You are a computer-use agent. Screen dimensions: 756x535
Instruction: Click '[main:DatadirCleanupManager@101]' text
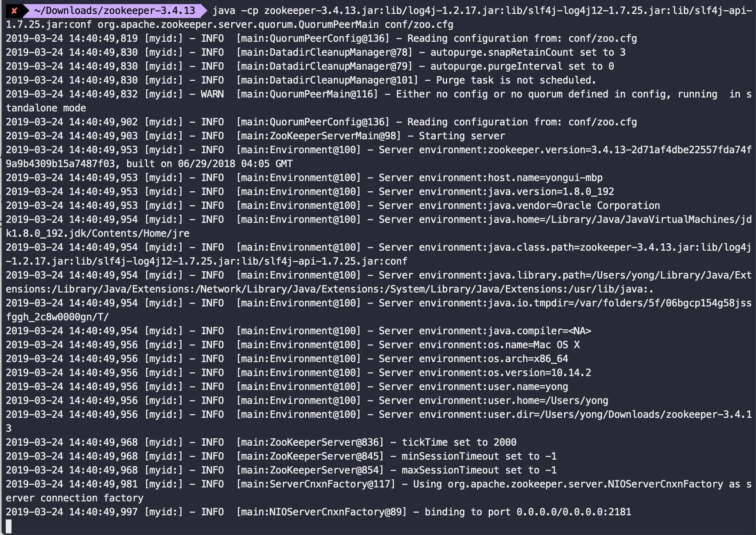tap(327, 80)
